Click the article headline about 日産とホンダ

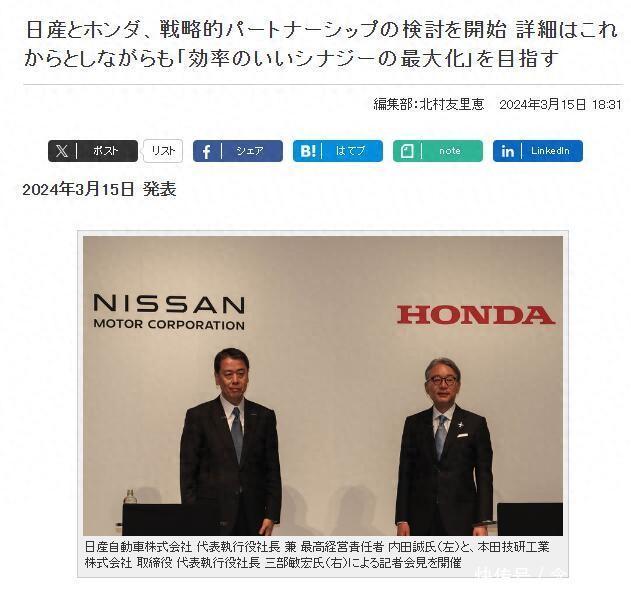click(321, 44)
